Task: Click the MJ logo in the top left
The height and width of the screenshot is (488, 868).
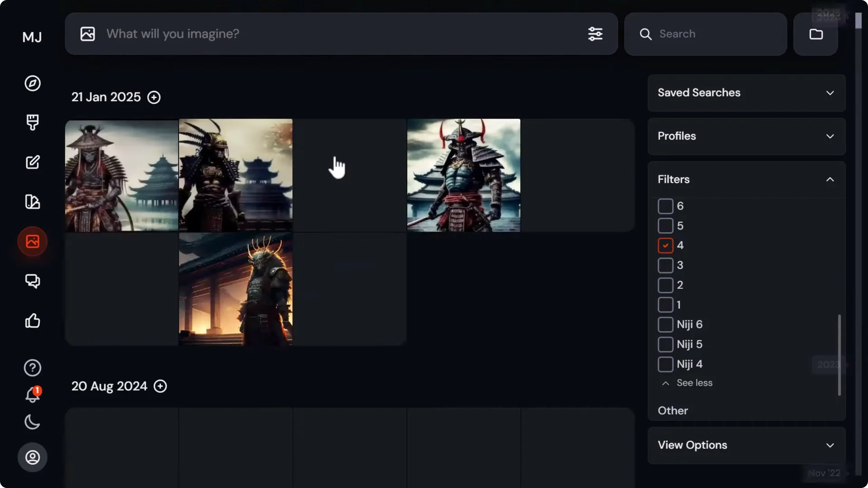Action: (x=32, y=38)
